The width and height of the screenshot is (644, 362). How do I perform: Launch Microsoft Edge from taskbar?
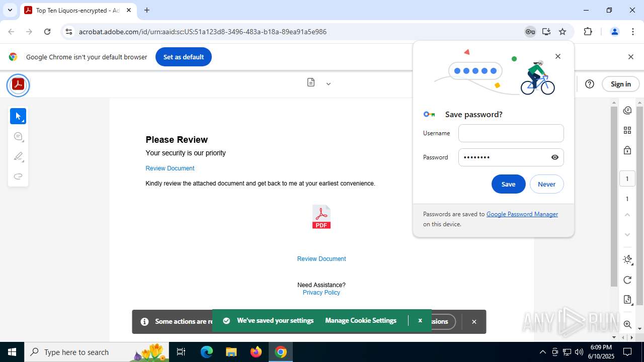pyautogui.click(x=207, y=352)
